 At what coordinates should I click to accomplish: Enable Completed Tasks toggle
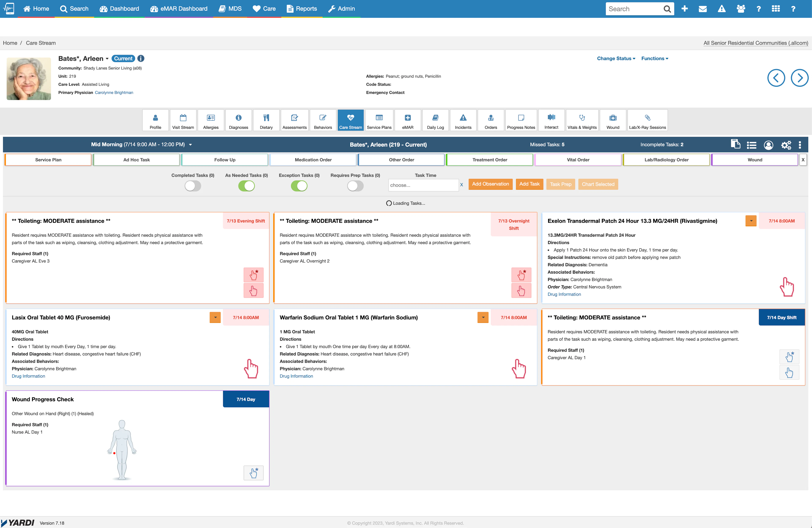click(192, 185)
